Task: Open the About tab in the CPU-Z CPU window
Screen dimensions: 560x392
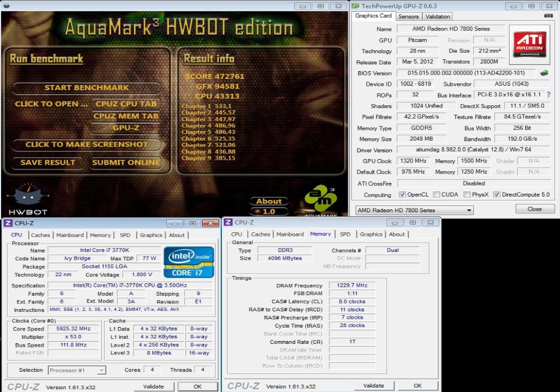Action: [177, 235]
